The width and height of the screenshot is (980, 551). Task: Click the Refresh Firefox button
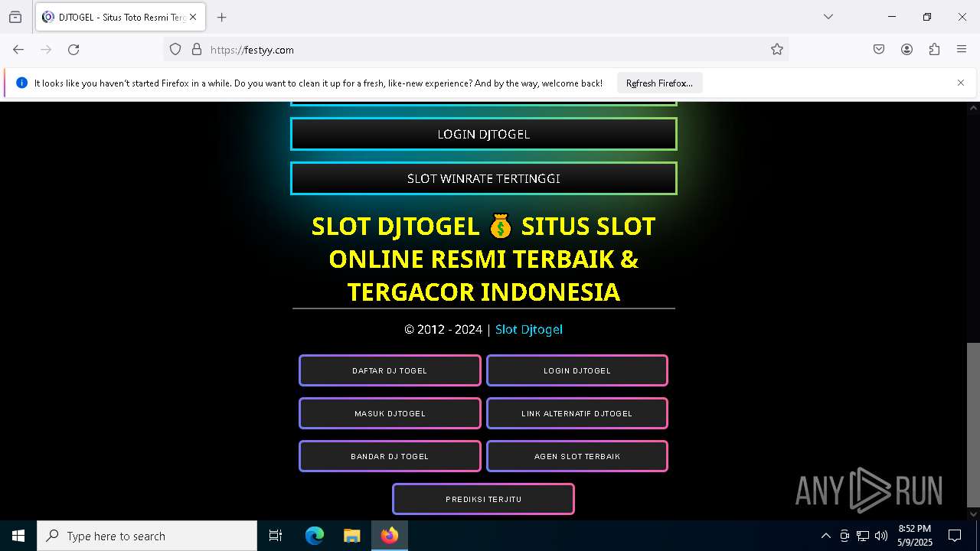pyautogui.click(x=659, y=83)
